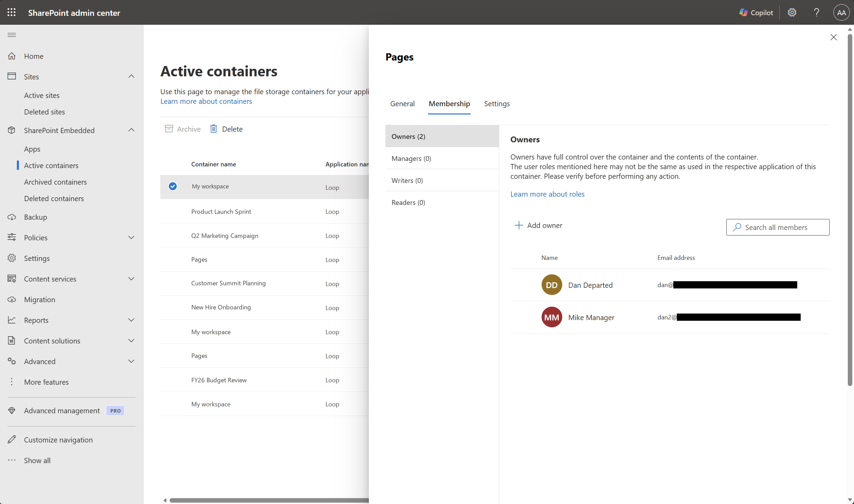The height and width of the screenshot is (504, 854).
Task: Click the Policies sliders icon
Action: 12,237
